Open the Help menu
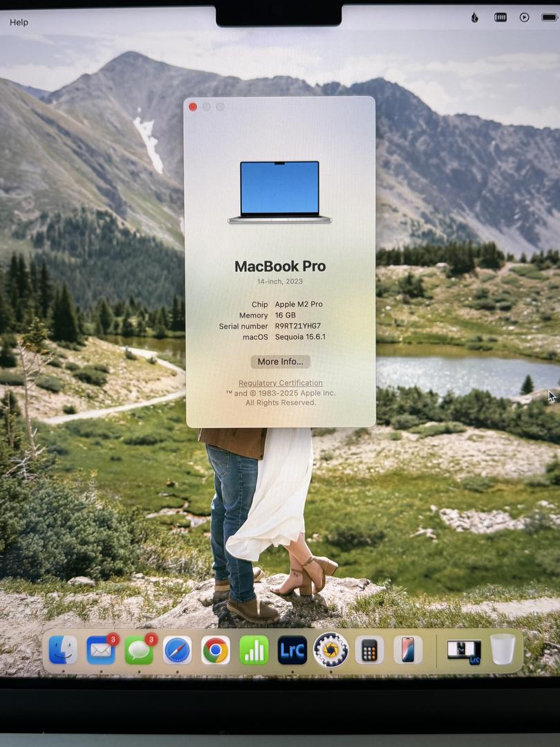This screenshot has width=560, height=747. point(19,22)
